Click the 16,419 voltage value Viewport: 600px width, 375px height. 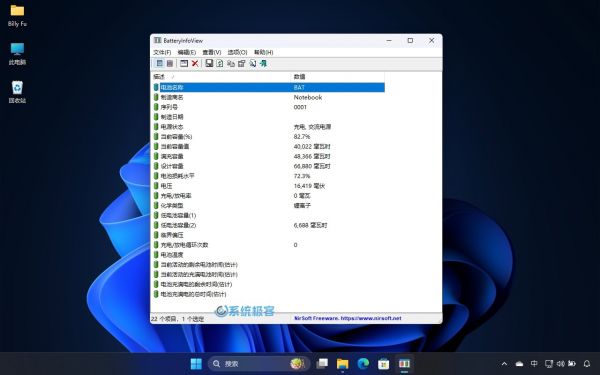[x=309, y=186]
